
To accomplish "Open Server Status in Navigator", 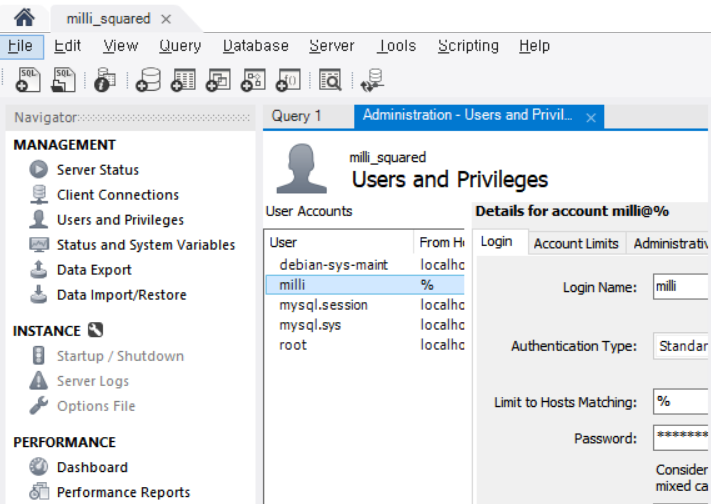I will tap(98, 170).
